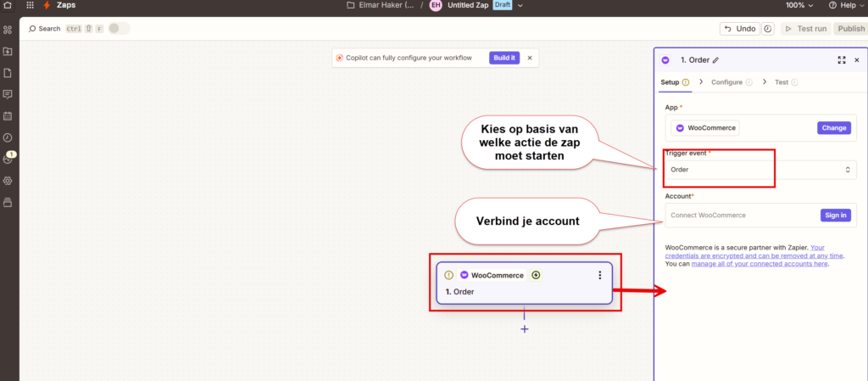Toggle the switch next to Search
This screenshot has width=868, height=381.
119,28
